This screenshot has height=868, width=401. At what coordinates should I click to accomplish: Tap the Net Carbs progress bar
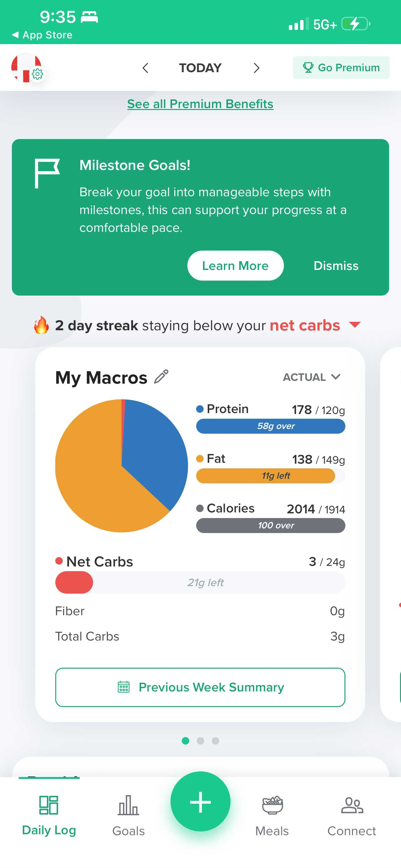(200, 582)
